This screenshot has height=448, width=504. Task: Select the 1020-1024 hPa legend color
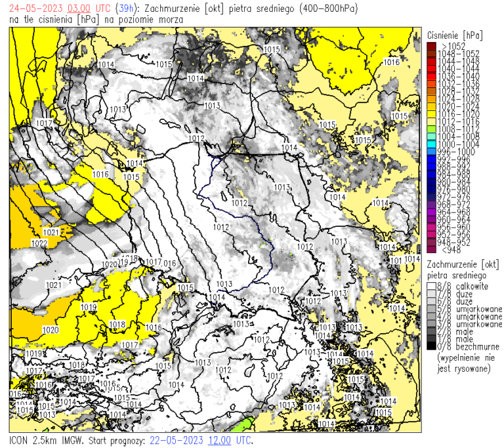[431, 106]
